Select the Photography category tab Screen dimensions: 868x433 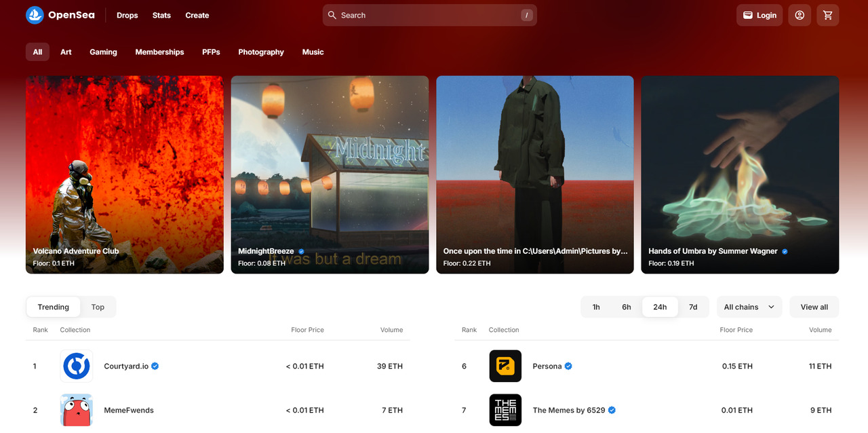tap(261, 52)
